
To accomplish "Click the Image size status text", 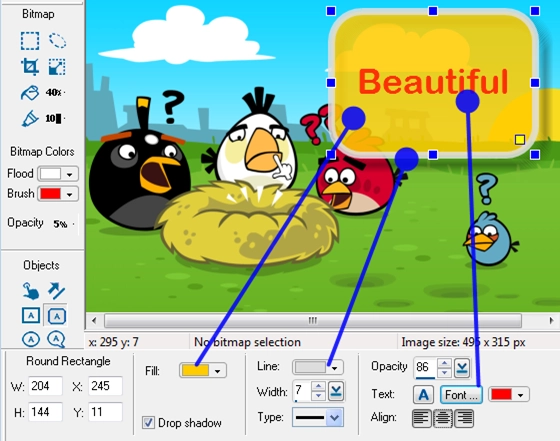I will coord(463,342).
